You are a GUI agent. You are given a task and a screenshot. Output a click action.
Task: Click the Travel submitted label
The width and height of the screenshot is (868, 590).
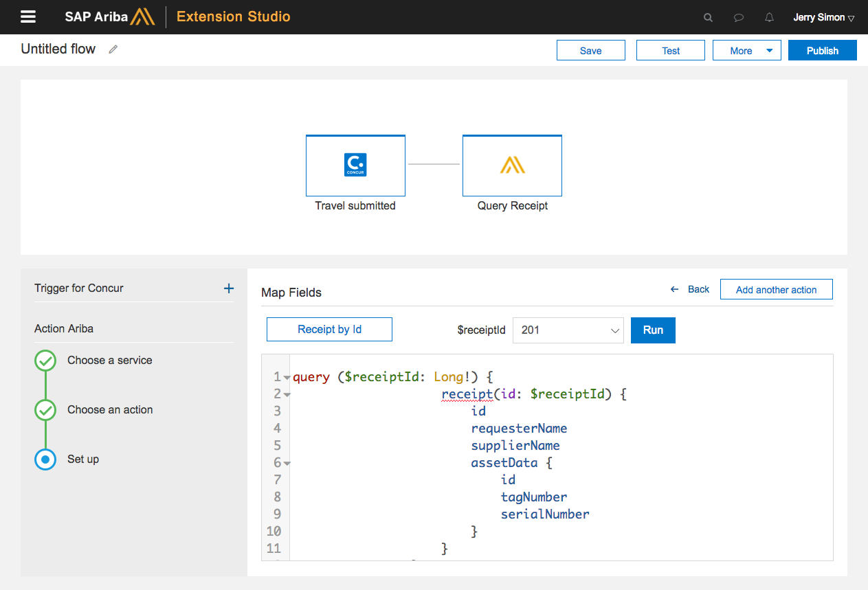(x=355, y=205)
